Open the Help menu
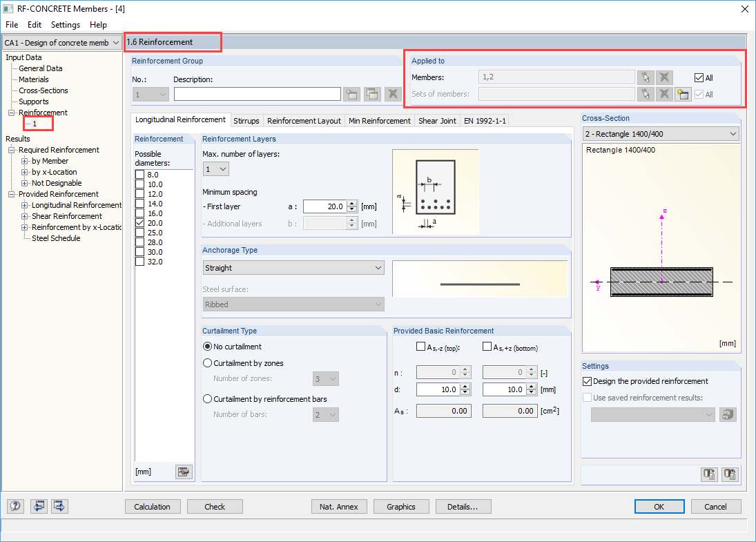The image size is (756, 542). pyautogui.click(x=98, y=25)
